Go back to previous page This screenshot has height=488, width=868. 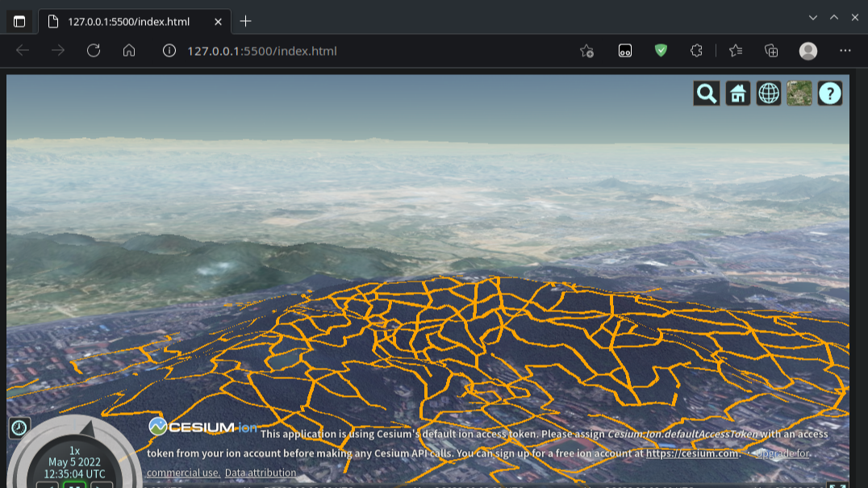23,51
